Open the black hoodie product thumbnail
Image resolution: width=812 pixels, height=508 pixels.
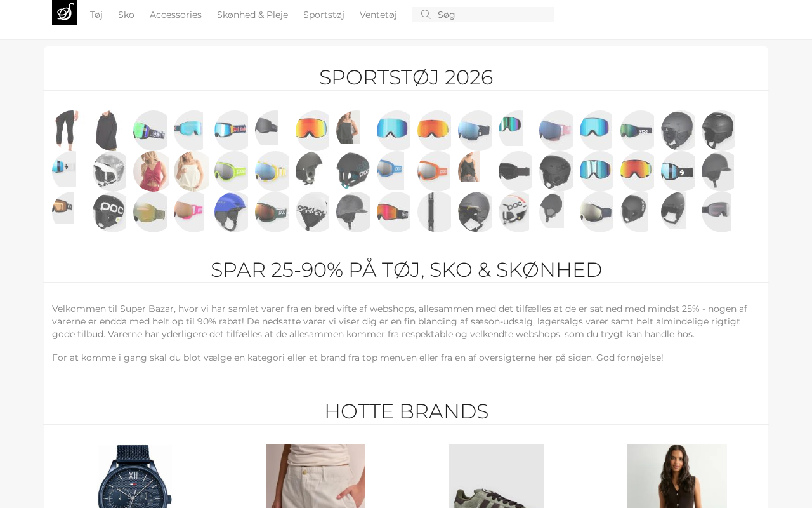[x=106, y=131]
